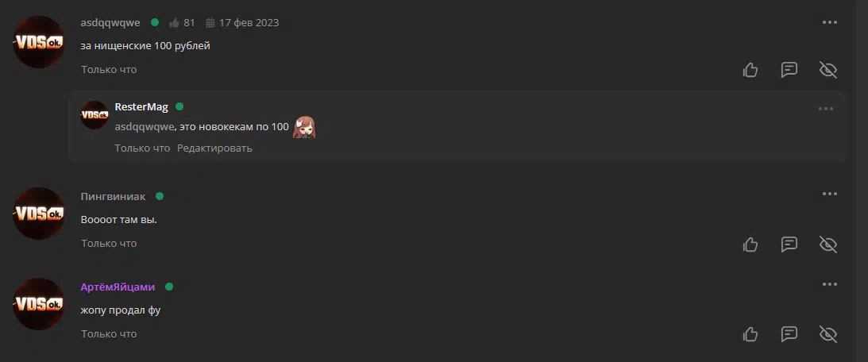The height and width of the screenshot is (362, 868).
Task: Open three-dot menu on АртёмЯйцами's comment
Action: click(829, 284)
